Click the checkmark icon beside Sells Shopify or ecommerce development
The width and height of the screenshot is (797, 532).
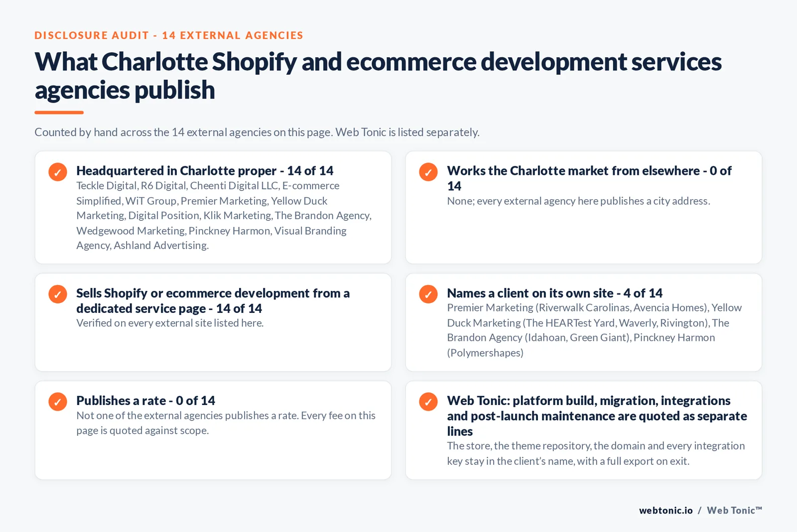[x=58, y=294]
